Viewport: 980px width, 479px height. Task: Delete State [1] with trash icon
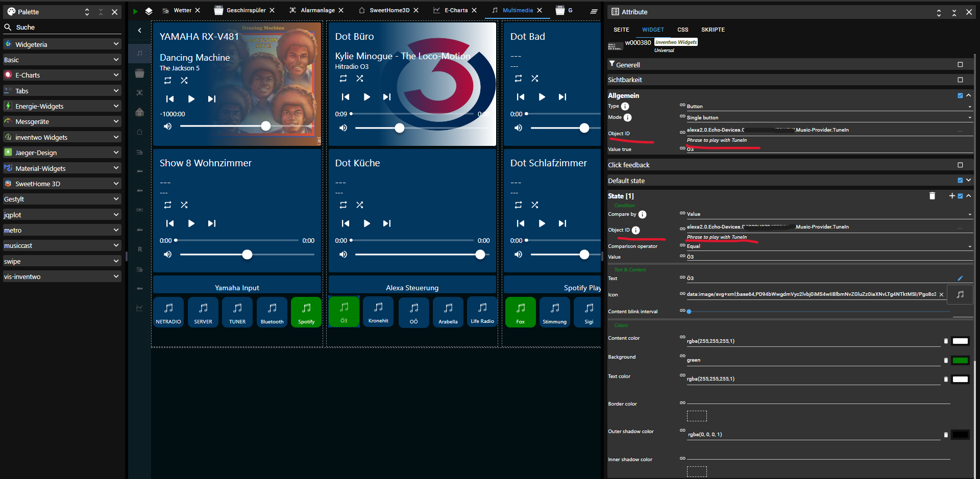932,196
